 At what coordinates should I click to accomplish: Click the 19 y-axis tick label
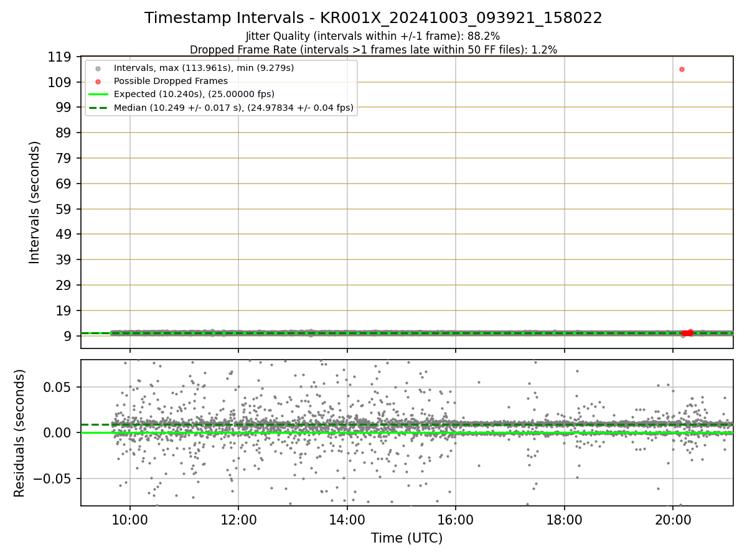65,310
